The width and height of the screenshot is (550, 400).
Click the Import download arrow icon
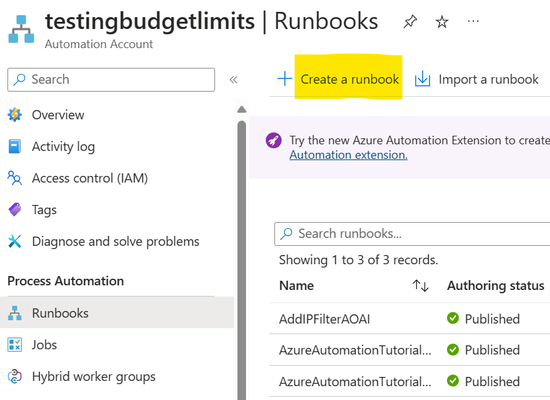click(422, 79)
